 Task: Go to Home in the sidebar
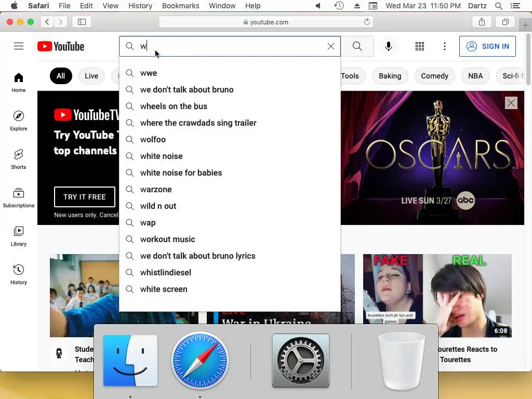pyautogui.click(x=19, y=83)
